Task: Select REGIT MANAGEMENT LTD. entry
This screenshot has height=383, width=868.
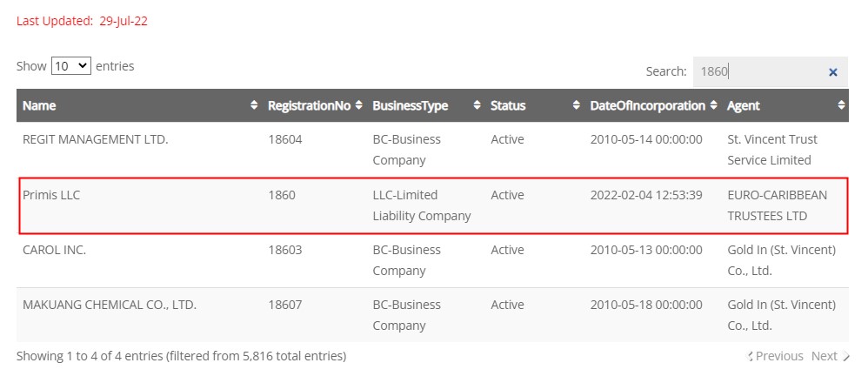Action: coord(95,139)
